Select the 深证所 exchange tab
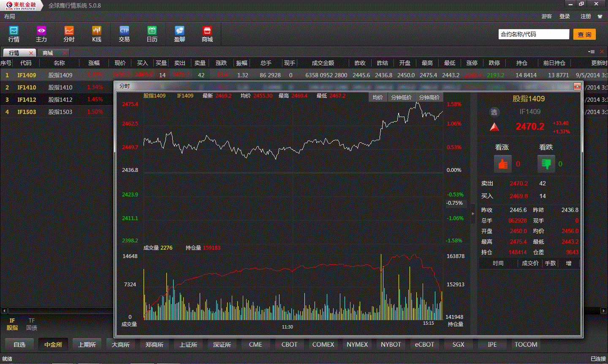The width and height of the screenshot is (608, 364). point(222,345)
